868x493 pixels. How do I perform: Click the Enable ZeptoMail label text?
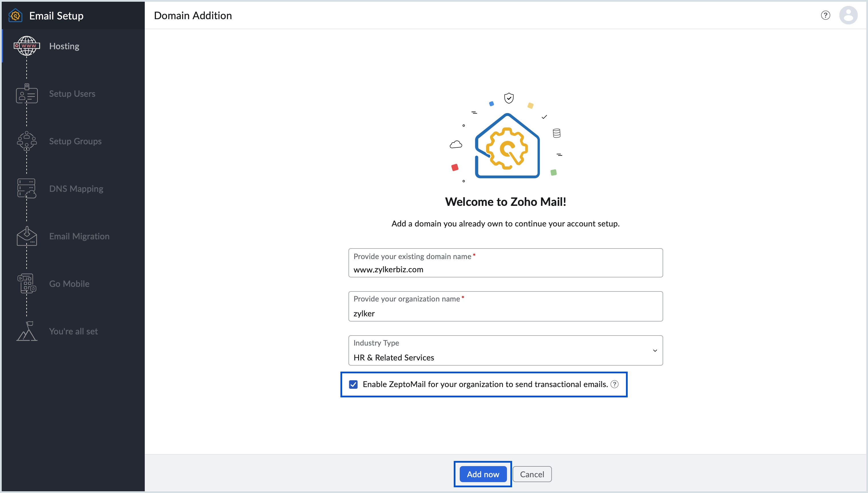[485, 384]
